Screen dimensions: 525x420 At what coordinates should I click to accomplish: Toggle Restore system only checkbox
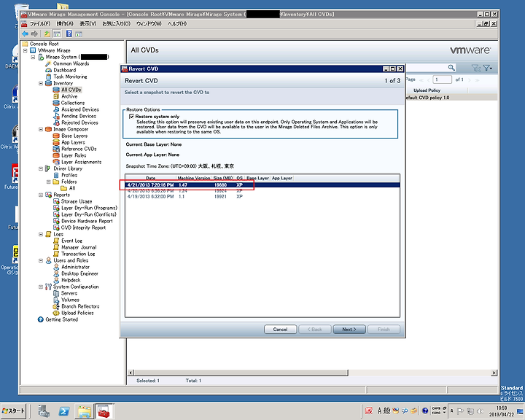point(131,117)
